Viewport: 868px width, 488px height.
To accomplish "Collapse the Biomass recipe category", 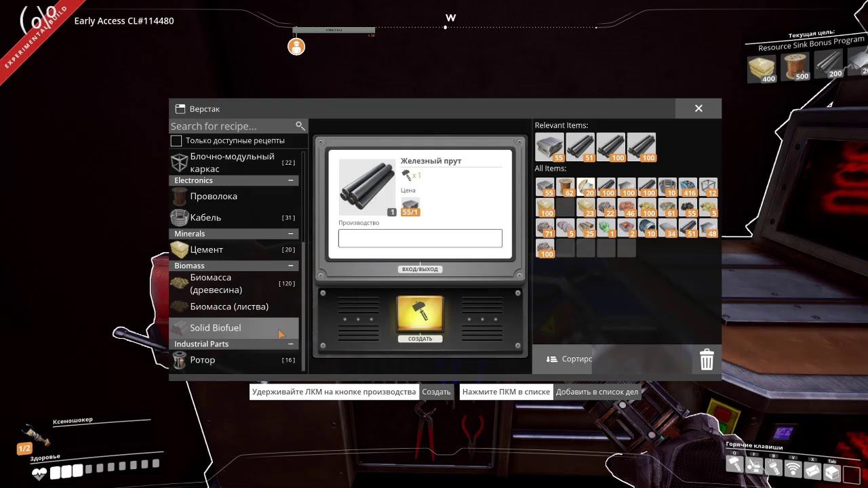I will coord(291,266).
